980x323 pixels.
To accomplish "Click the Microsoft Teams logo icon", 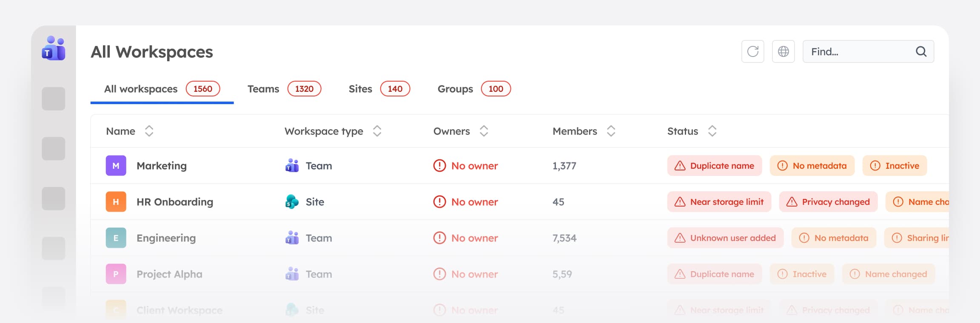I will pos(54,48).
